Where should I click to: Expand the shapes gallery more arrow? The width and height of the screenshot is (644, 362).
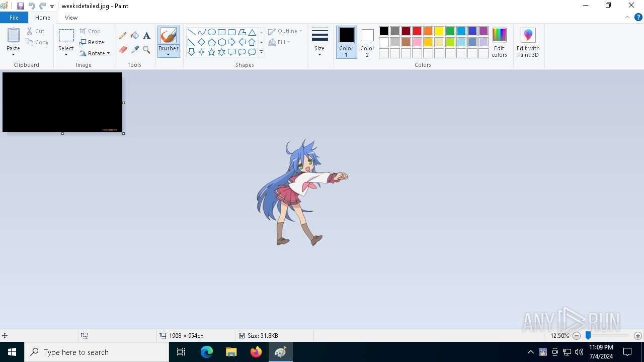pos(261,52)
